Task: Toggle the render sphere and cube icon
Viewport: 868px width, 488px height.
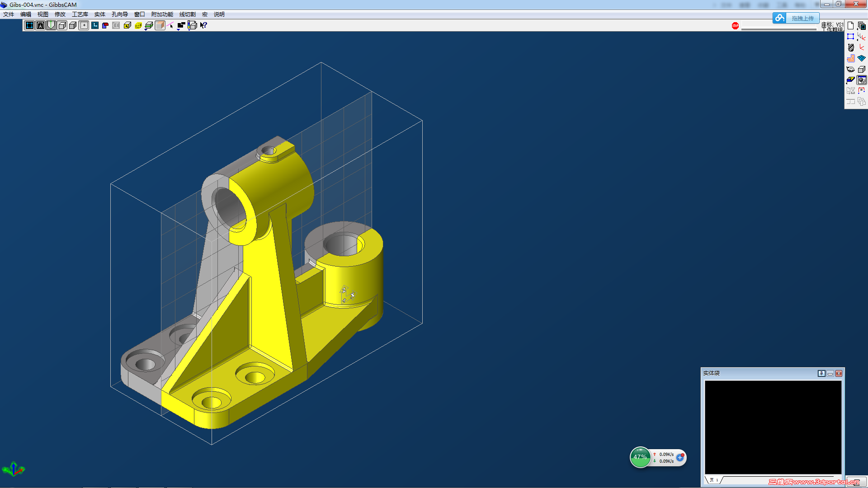Action: tap(862, 80)
